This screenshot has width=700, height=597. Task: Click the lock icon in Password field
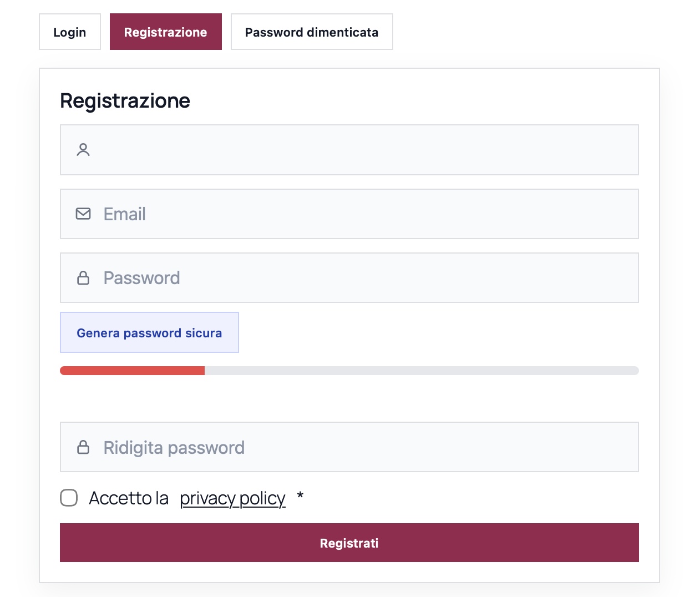click(83, 278)
